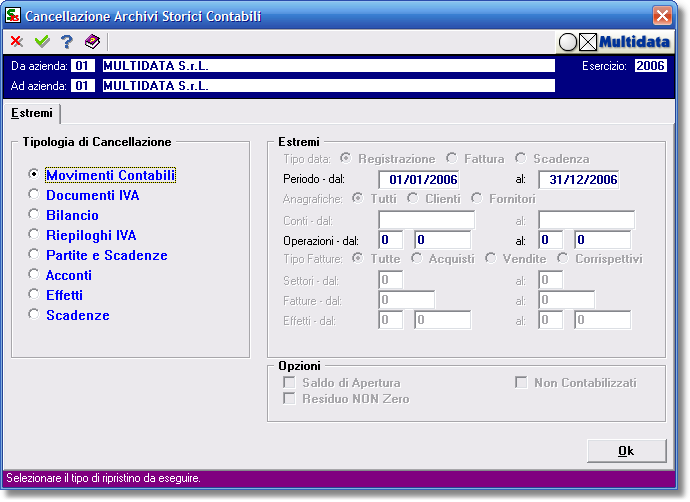Click the Conti al input field
690x502 pixels.
pos(587,220)
